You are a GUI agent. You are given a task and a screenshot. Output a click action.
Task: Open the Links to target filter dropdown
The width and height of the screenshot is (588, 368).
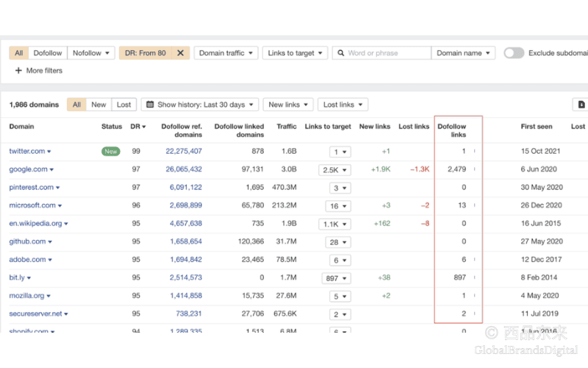[x=295, y=53]
